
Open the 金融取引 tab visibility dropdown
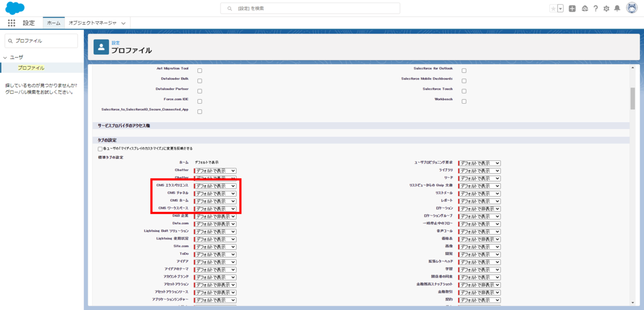(x=479, y=292)
